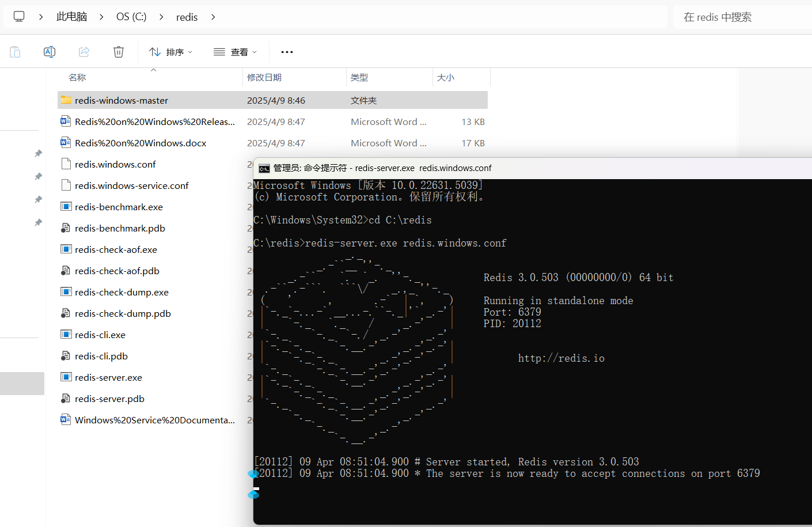Image resolution: width=812 pixels, height=527 pixels.
Task: Select OS (C:) in the breadcrumb path
Action: (x=131, y=17)
